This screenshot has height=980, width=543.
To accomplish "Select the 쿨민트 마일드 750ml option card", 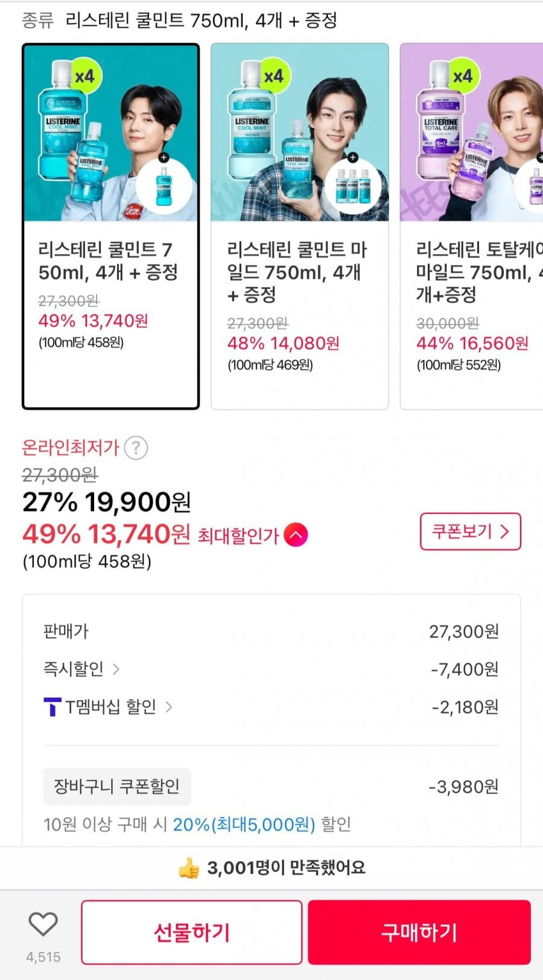I will [299, 314].
